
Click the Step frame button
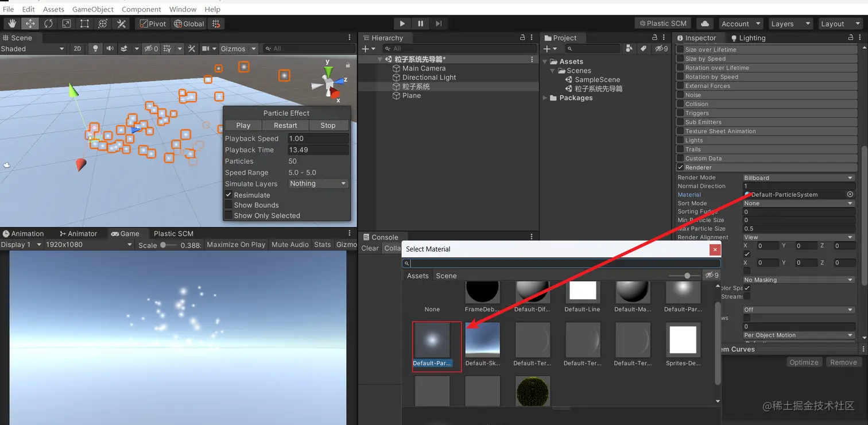(439, 24)
